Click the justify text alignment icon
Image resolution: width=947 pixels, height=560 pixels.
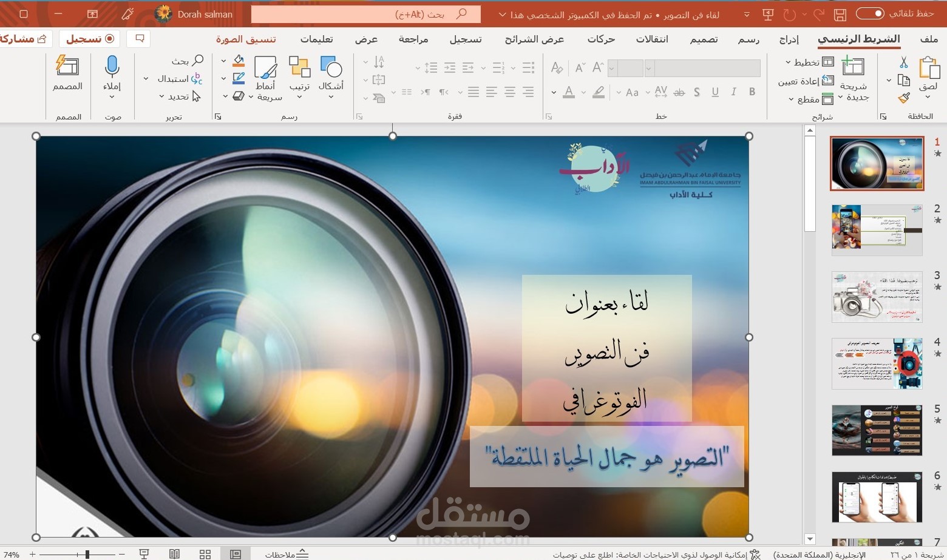tap(473, 92)
